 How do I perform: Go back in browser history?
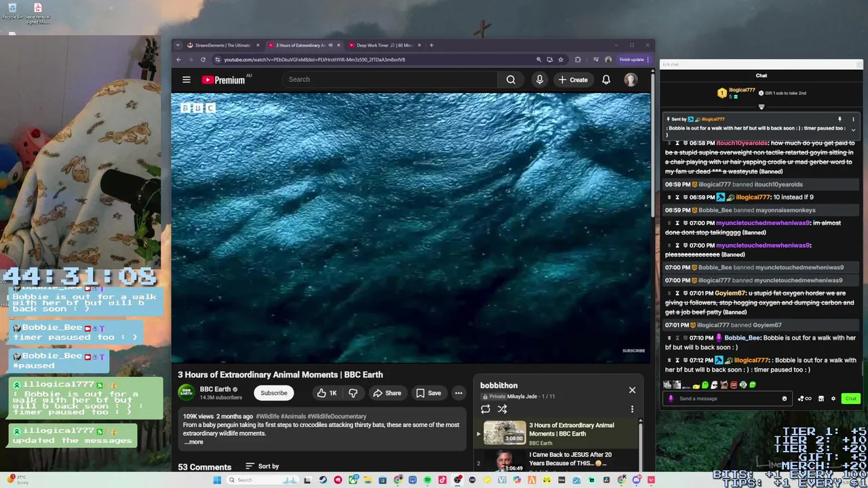178,60
